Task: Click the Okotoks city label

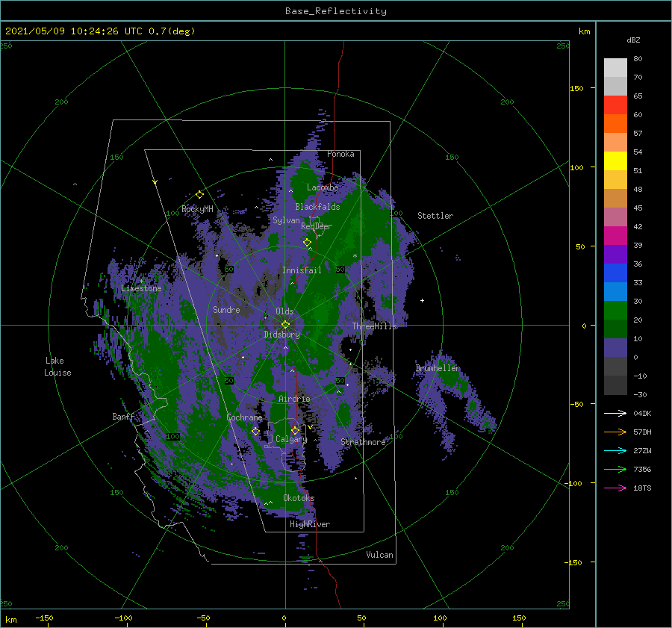Action: 299,498
